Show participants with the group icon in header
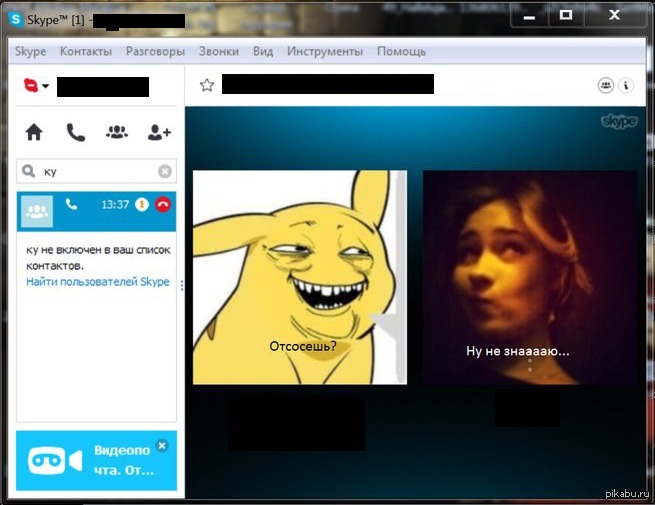The image size is (655, 505). [x=606, y=86]
